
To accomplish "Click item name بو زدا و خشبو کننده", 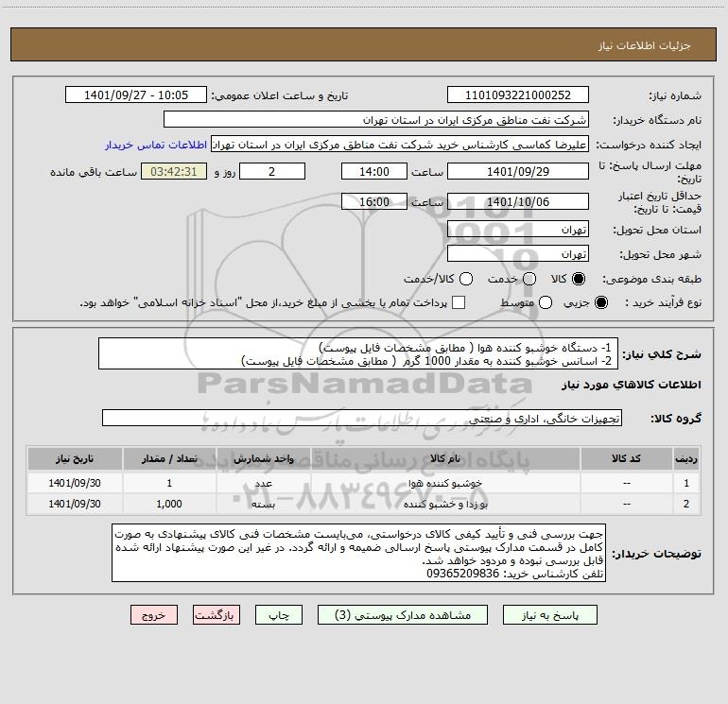I will click(445, 504).
